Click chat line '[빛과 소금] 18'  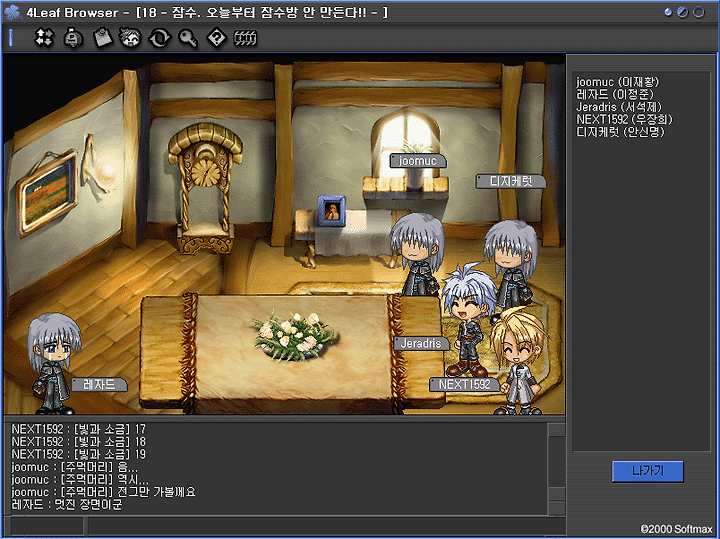pos(79,441)
